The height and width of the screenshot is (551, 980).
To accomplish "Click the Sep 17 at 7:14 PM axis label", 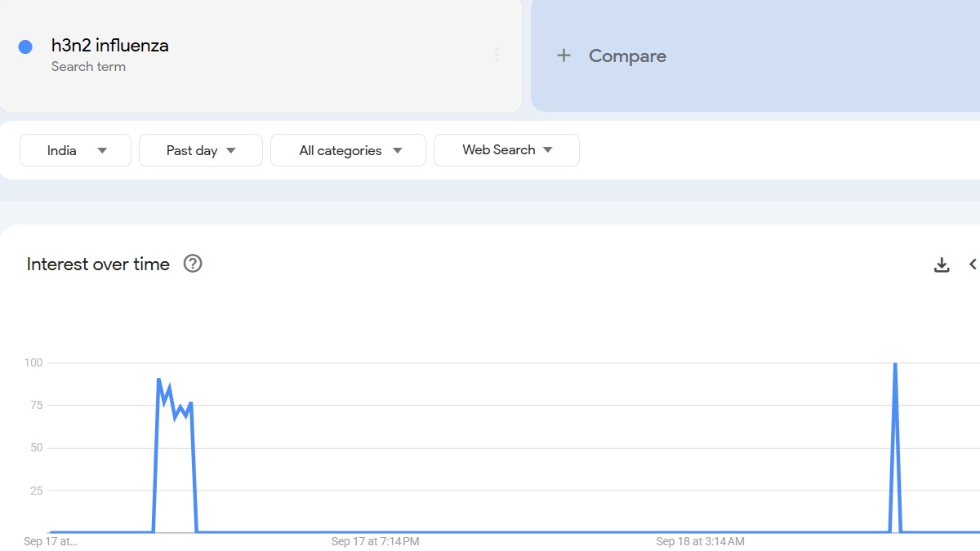I will 375,541.
